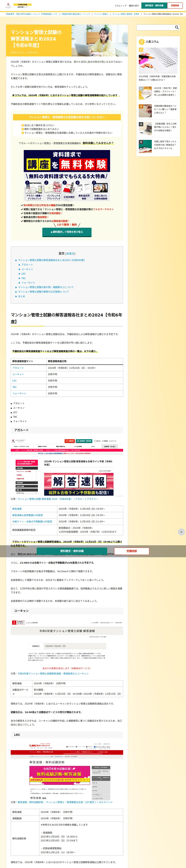Toggle table of contents with 非表示

[70, 253]
